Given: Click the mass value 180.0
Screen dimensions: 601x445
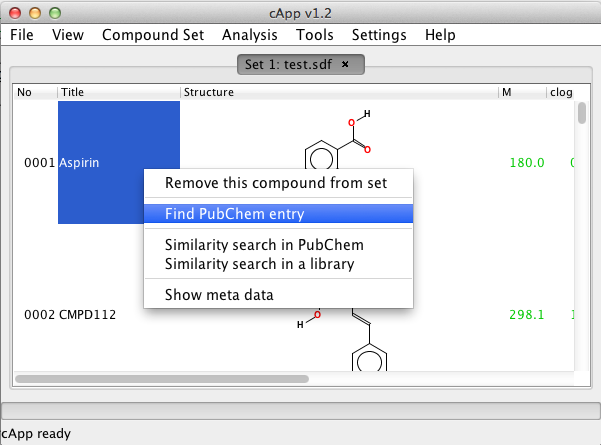Looking at the screenshot, I should point(527,163).
